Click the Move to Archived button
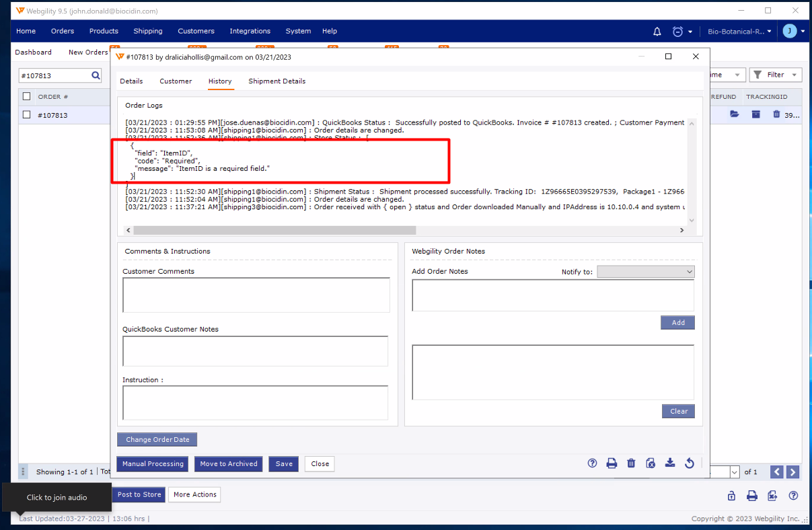The height and width of the screenshot is (530, 812). click(x=229, y=464)
